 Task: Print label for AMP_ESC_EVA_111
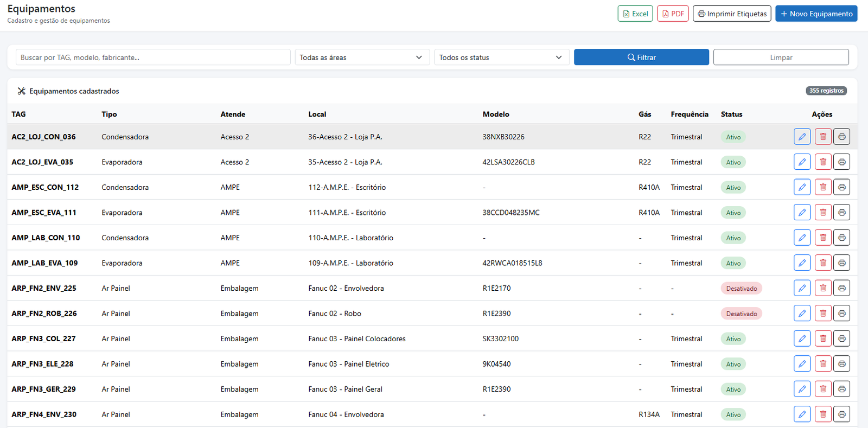click(x=841, y=212)
